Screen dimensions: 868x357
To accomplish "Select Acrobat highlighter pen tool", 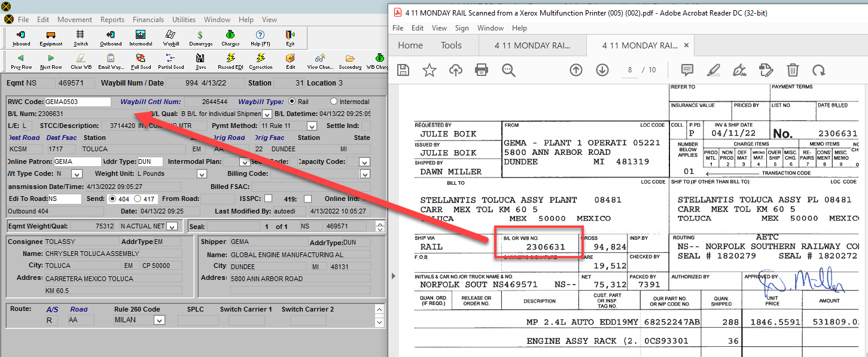I will point(714,71).
